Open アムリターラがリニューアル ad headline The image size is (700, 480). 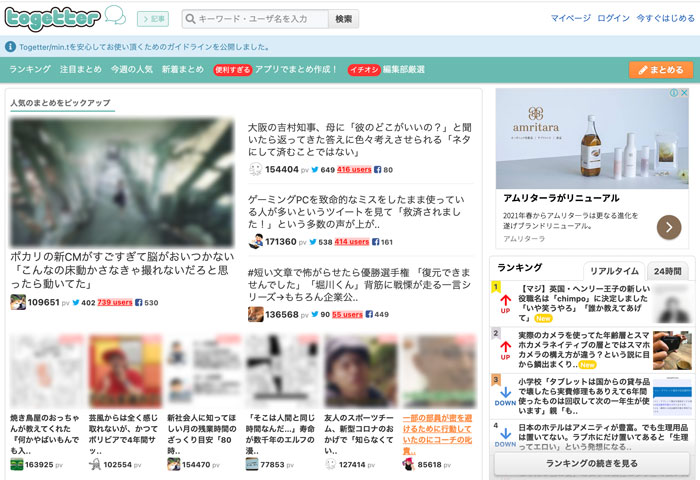pos(561,198)
